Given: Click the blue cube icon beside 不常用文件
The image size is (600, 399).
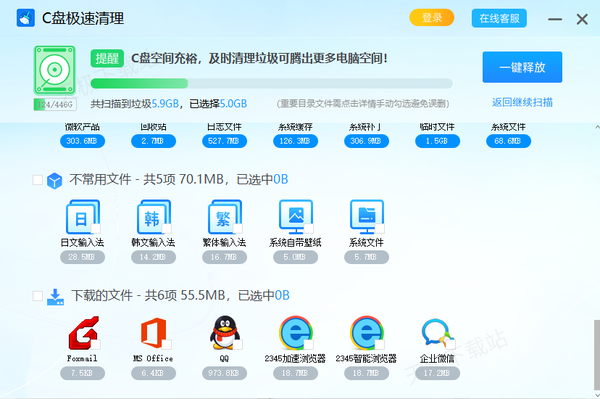Looking at the screenshot, I should tap(54, 181).
